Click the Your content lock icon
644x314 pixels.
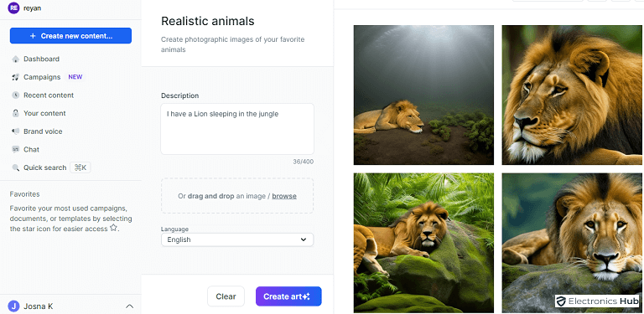tap(16, 113)
